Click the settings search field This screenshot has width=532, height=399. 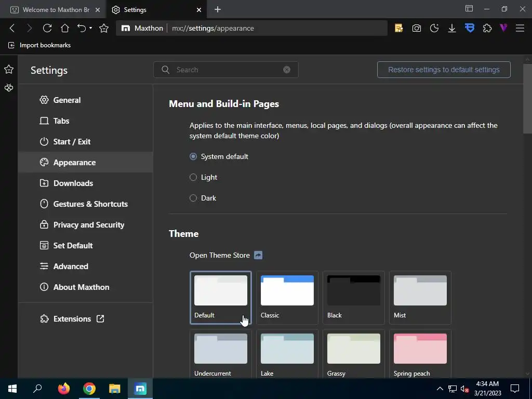[x=226, y=70]
